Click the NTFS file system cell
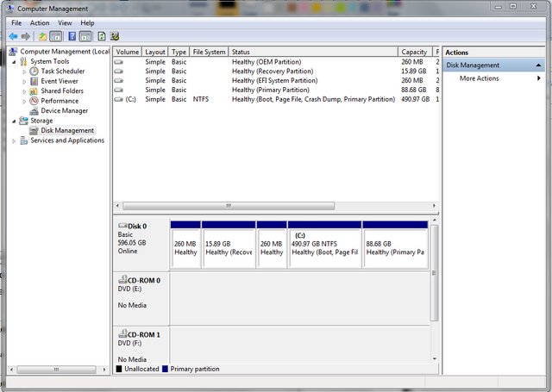552x392 pixels. 201,99
